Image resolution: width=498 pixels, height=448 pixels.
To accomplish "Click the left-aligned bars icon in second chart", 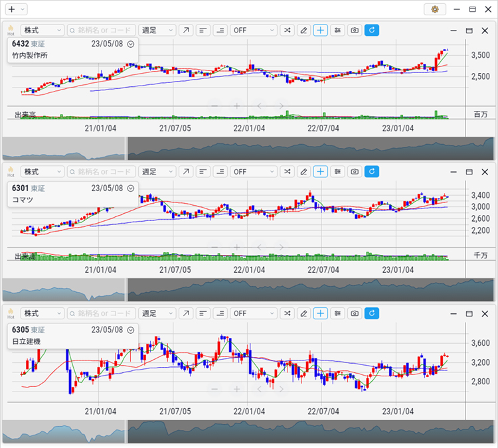I will pos(203,172).
